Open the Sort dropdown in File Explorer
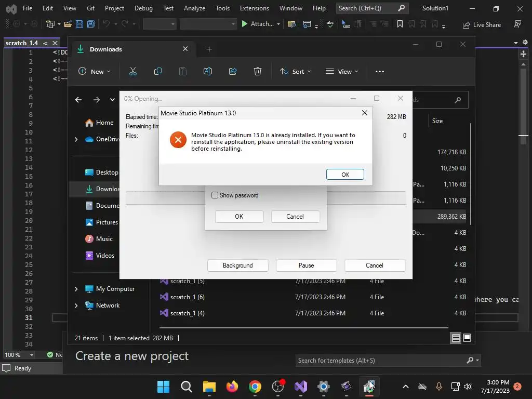 (295, 72)
